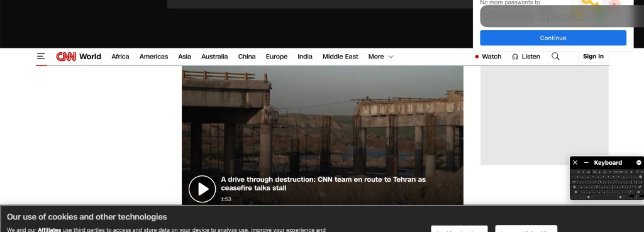Screen dimensions: 644x232
Task: Click the CNN logo
Action: point(66,57)
